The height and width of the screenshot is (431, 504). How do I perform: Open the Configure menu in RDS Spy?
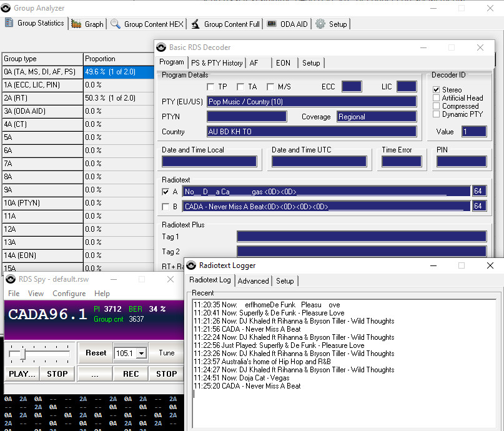click(x=69, y=294)
